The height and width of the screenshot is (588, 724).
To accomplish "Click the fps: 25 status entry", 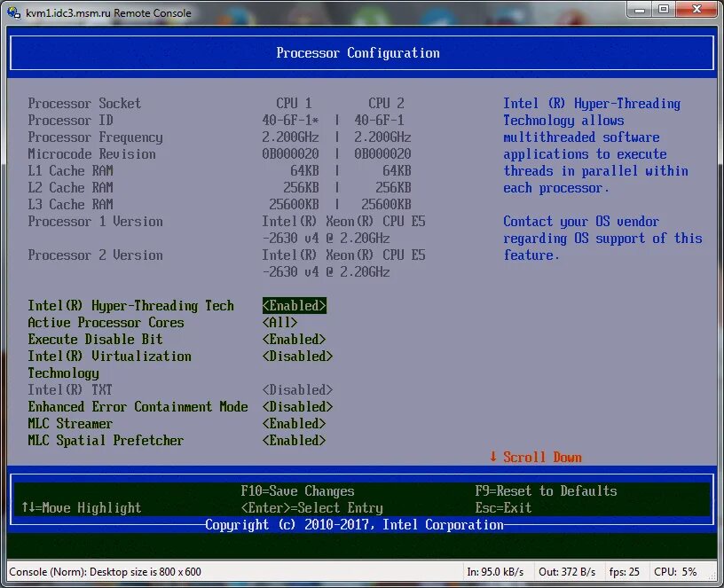I will click(x=625, y=572).
